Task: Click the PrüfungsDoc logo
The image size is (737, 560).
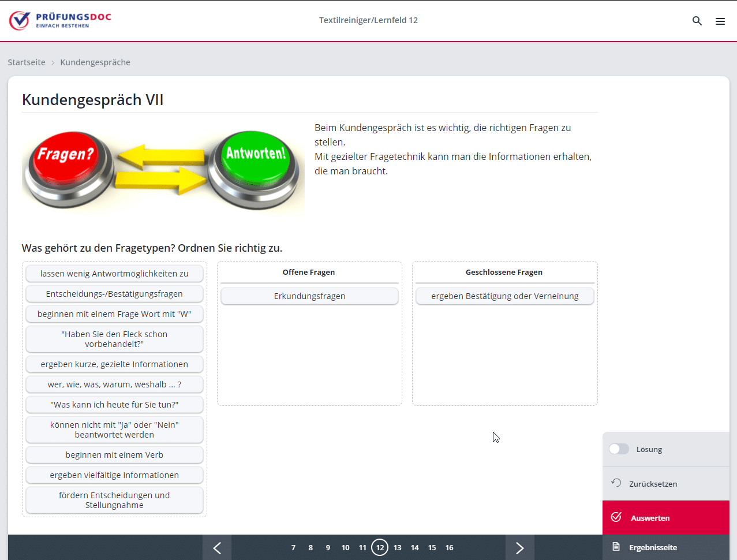Action: (x=60, y=20)
